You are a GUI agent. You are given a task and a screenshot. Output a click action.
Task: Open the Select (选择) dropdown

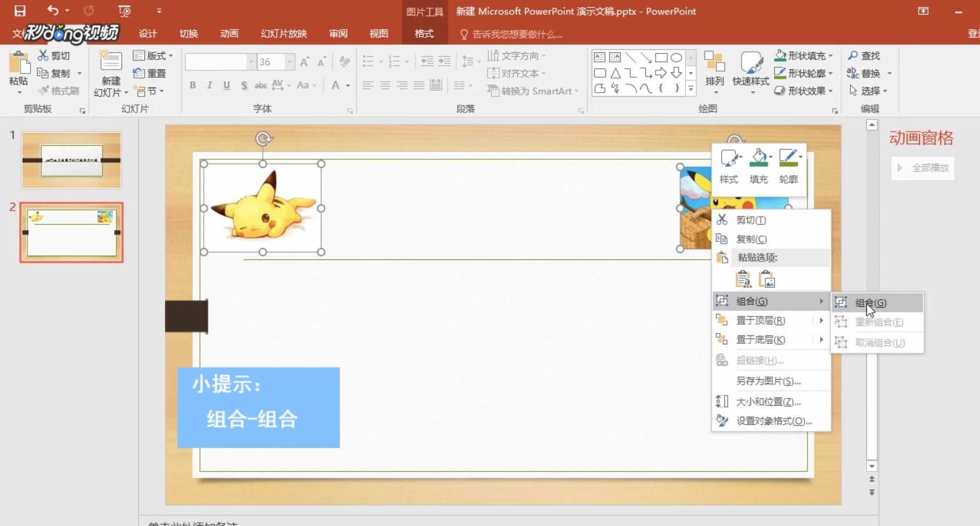(868, 91)
